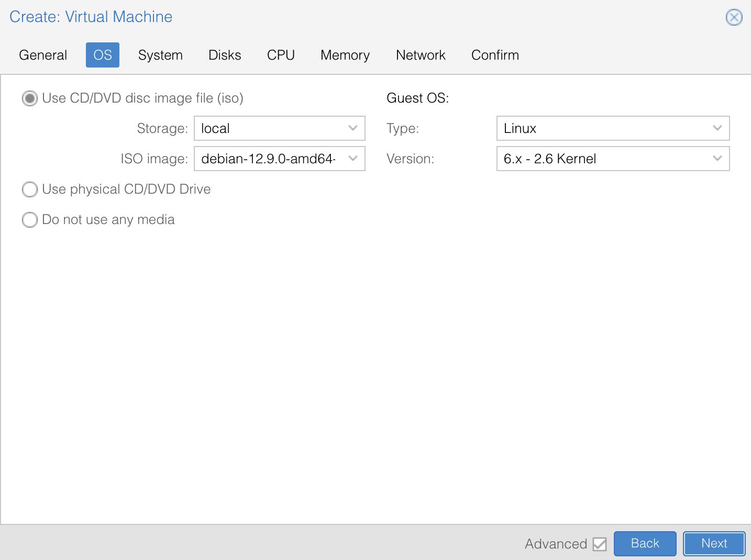The height and width of the screenshot is (560, 751).
Task: Expand the Guest OS Type dropdown
Action: pyautogui.click(x=717, y=128)
